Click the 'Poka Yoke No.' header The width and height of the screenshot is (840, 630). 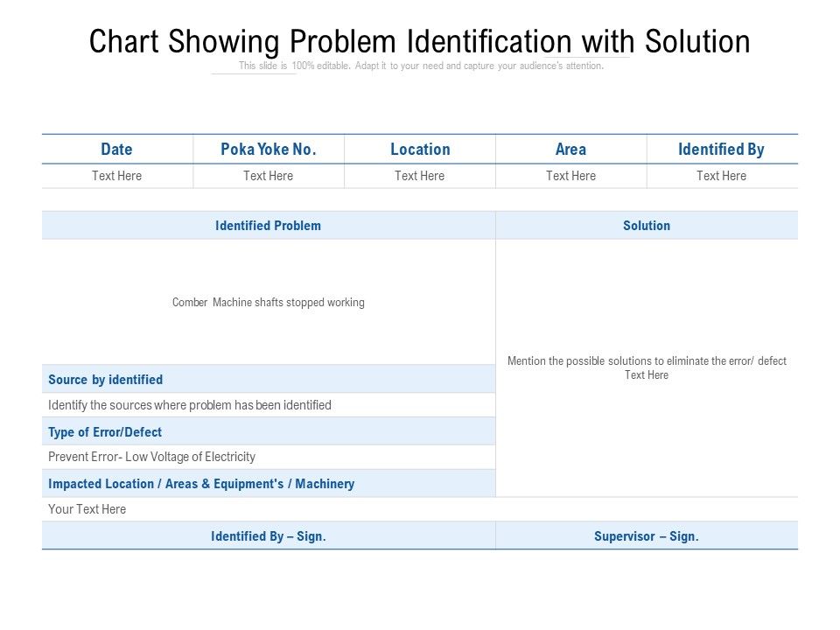pos(269,149)
